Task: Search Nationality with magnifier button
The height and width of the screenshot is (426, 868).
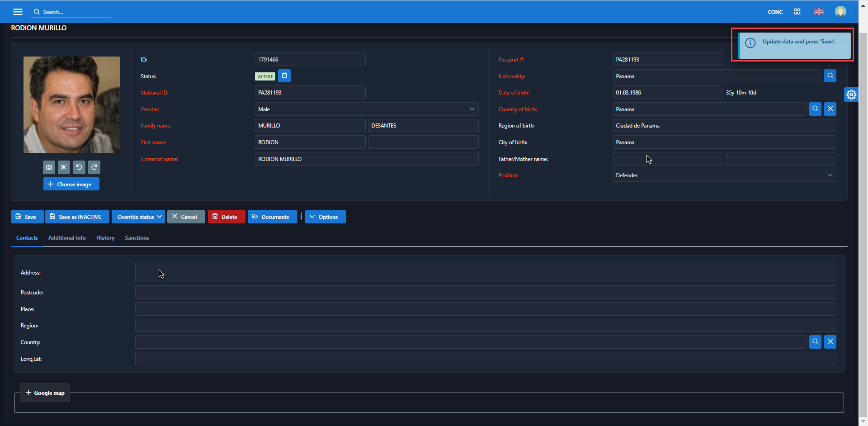Action: coord(830,76)
